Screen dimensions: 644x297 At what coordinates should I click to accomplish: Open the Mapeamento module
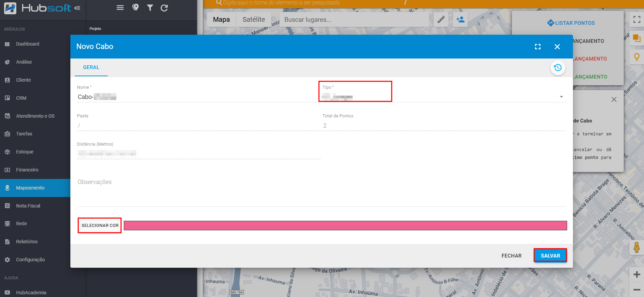35,188
